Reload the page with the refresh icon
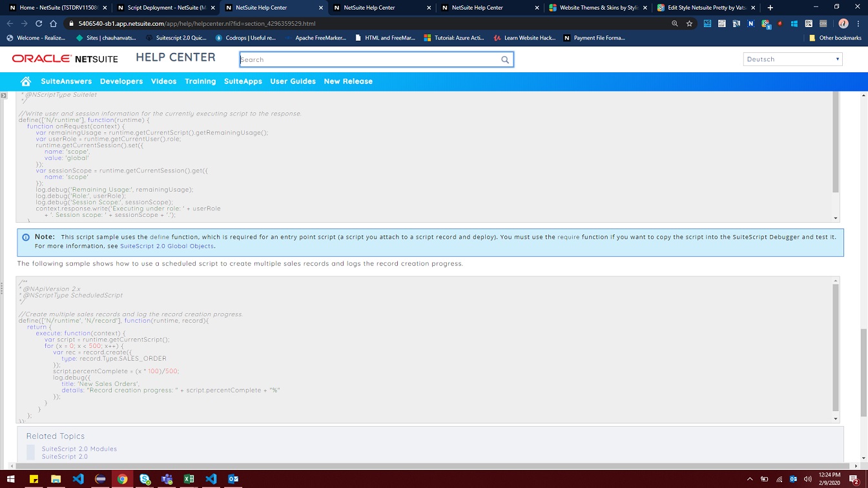This screenshot has height=488, width=868. (x=39, y=23)
